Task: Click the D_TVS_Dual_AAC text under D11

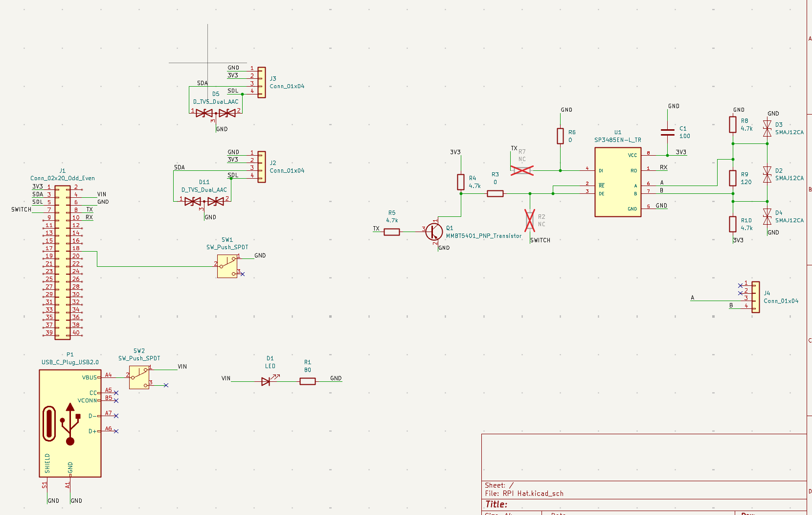Action: pyautogui.click(x=204, y=190)
